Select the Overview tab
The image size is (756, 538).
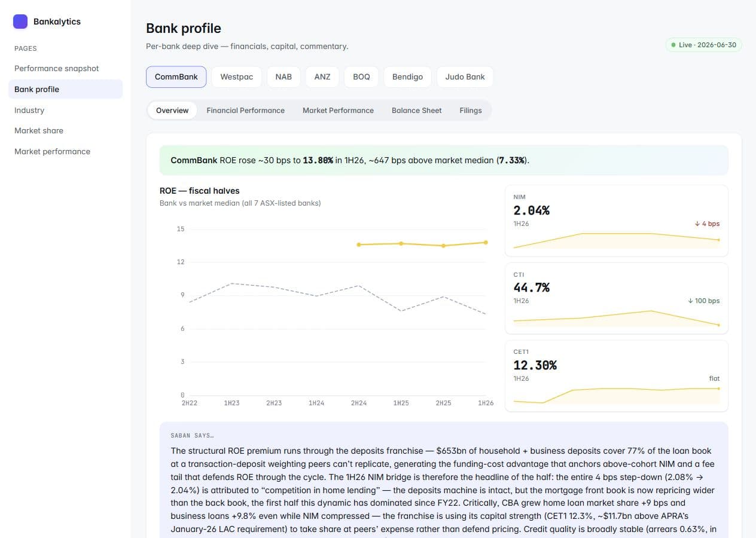point(172,110)
